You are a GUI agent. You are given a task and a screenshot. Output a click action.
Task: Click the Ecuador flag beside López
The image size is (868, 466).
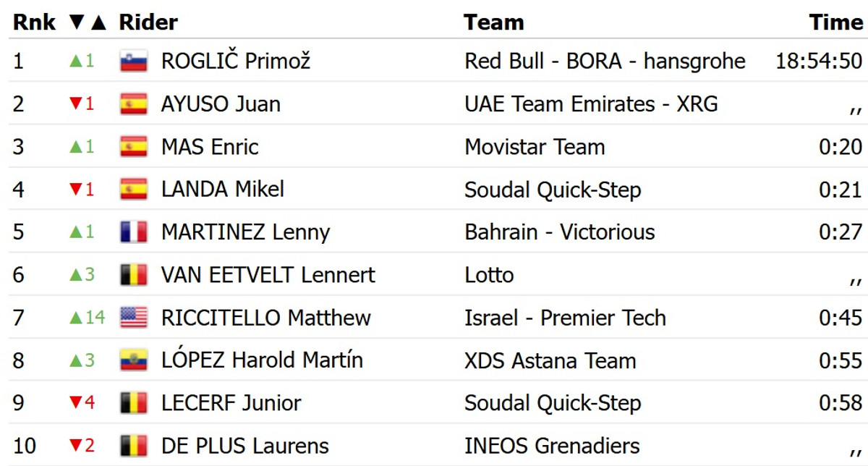click(133, 360)
